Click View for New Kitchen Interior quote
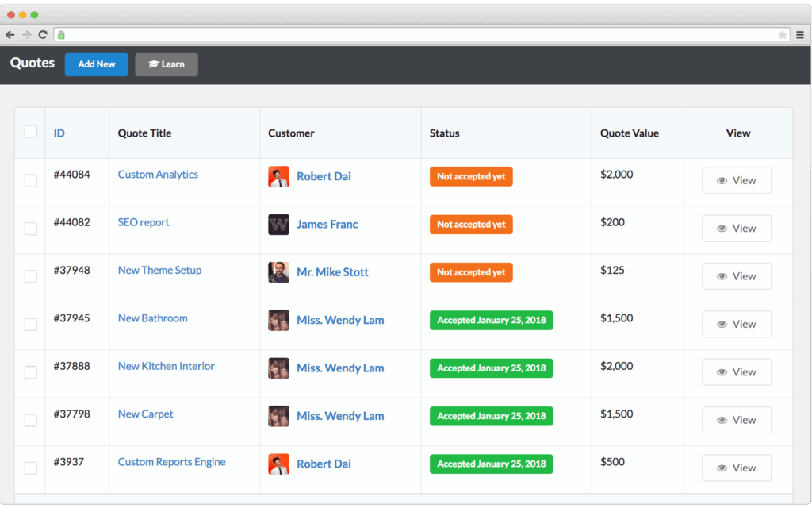Screen dimensions: 812x508 [737, 372]
